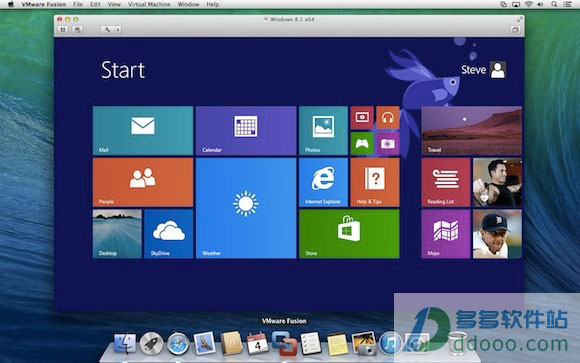Open the Virtual Machine menu

click(149, 4)
